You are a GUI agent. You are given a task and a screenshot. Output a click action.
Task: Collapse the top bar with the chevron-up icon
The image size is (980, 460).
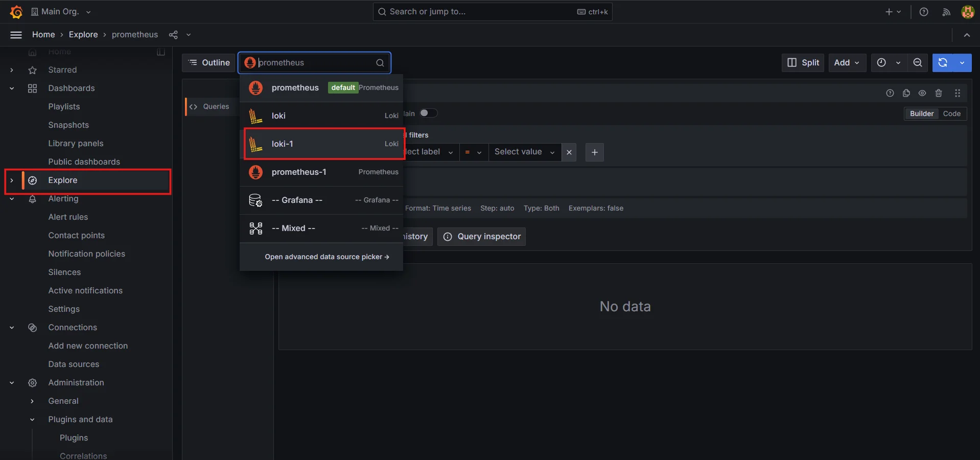click(967, 35)
